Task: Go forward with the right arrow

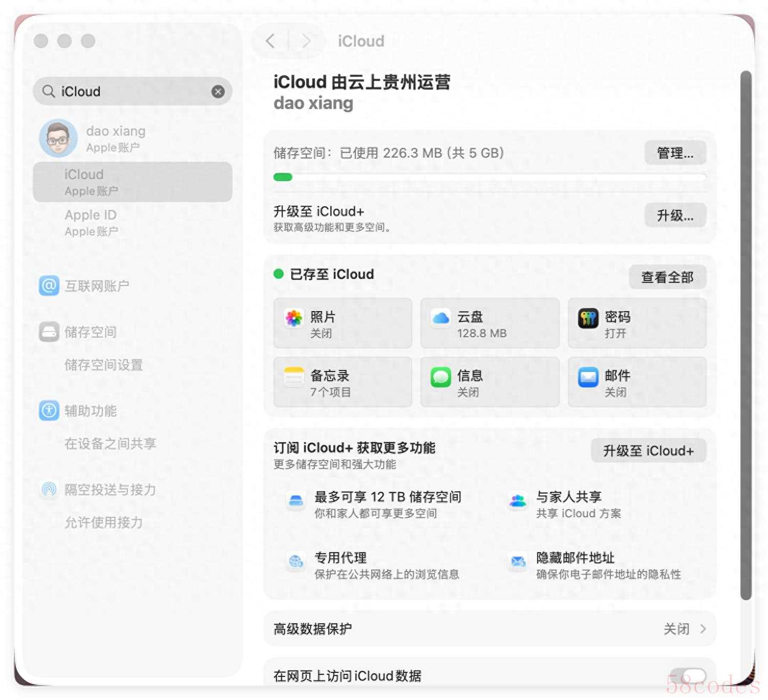Action: [x=306, y=41]
